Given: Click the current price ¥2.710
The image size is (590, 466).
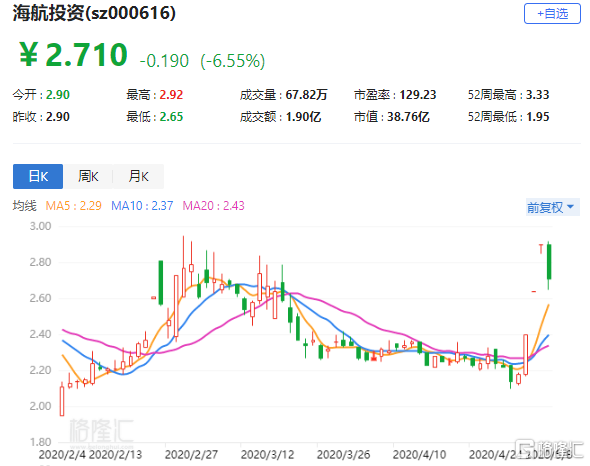Looking at the screenshot, I should [x=73, y=55].
